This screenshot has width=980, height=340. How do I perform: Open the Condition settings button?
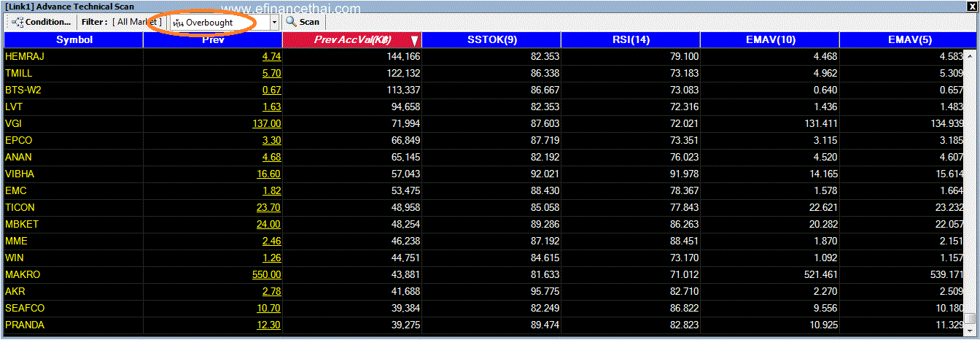(42, 22)
